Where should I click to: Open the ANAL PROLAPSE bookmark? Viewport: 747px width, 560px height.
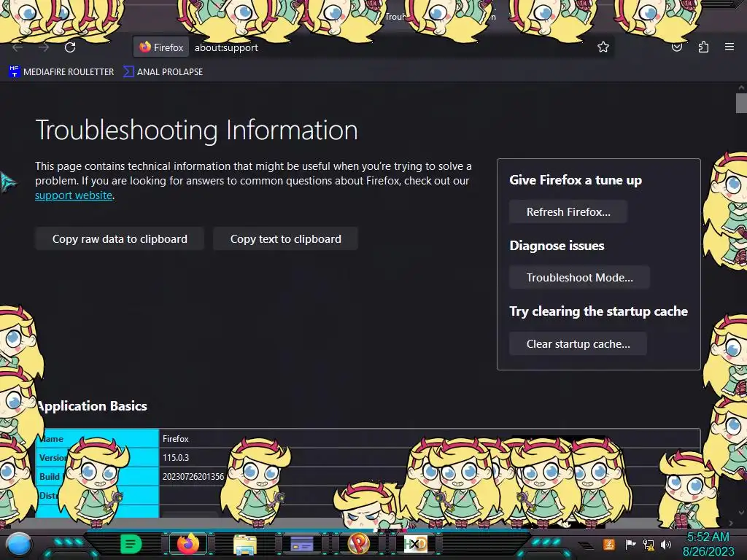tap(163, 72)
